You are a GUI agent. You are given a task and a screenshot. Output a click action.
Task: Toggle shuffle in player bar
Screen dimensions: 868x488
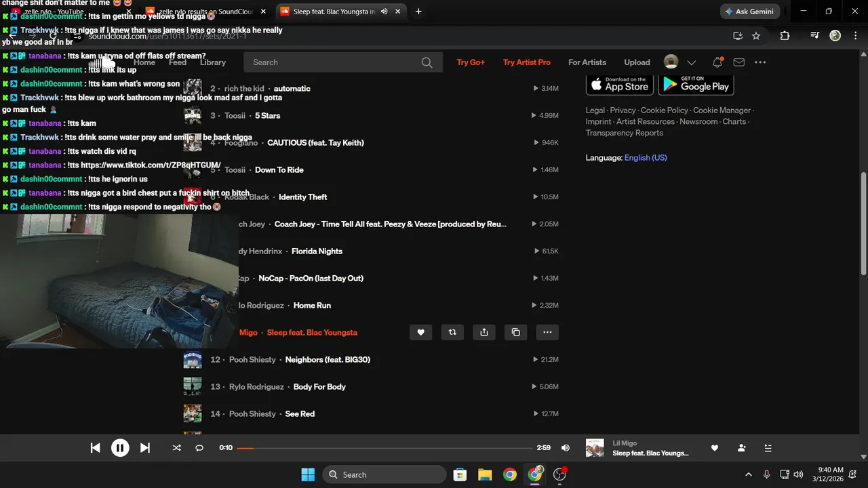coord(176,447)
